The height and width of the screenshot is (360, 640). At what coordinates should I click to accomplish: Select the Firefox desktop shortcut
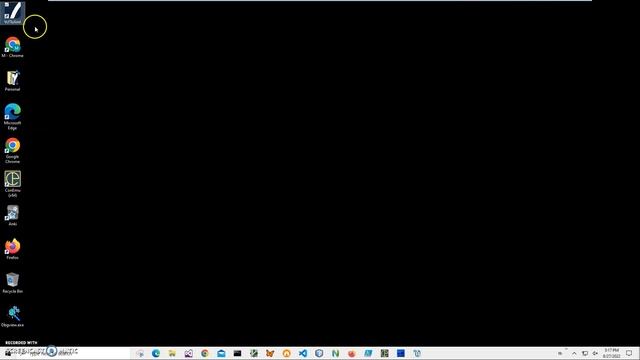click(12, 249)
